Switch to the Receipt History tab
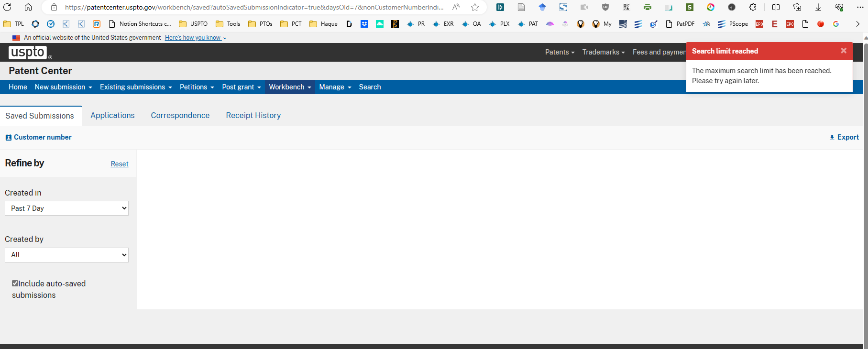Viewport: 868px width, 349px height. pyautogui.click(x=253, y=116)
